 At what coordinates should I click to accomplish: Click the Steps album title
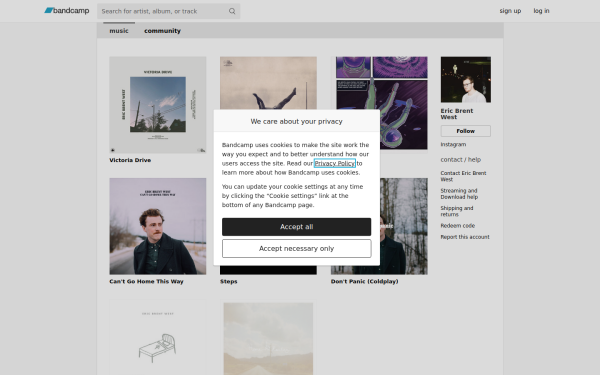228,281
